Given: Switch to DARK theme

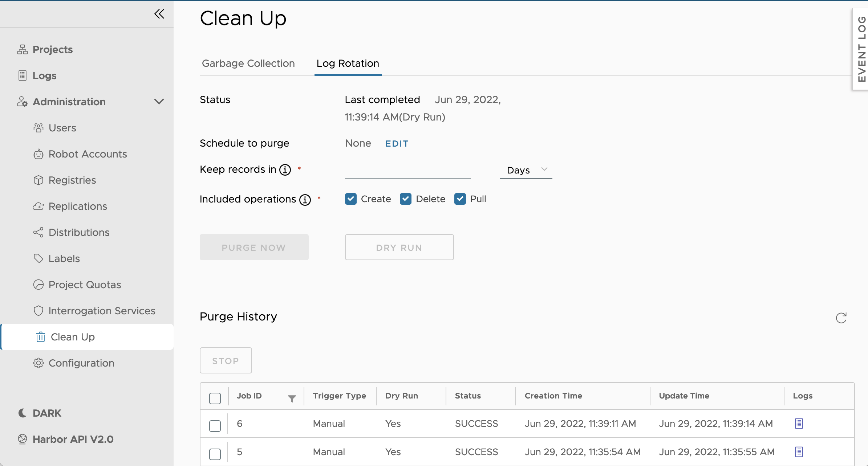Looking at the screenshot, I should [x=47, y=413].
